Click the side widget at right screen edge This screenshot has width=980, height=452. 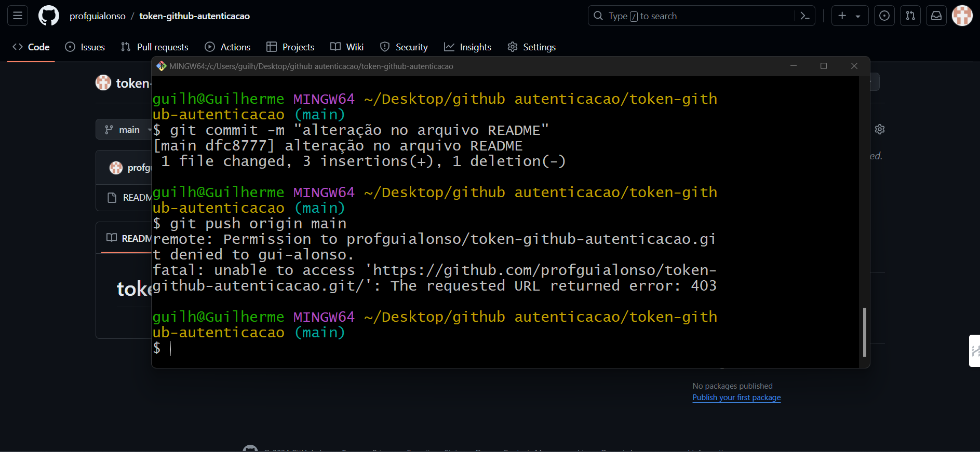tap(975, 351)
